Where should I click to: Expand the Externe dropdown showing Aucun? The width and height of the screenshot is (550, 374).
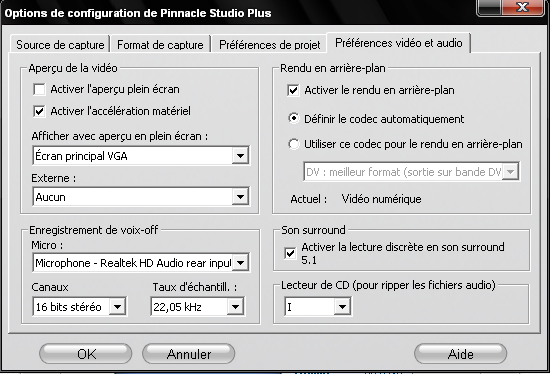(x=141, y=197)
